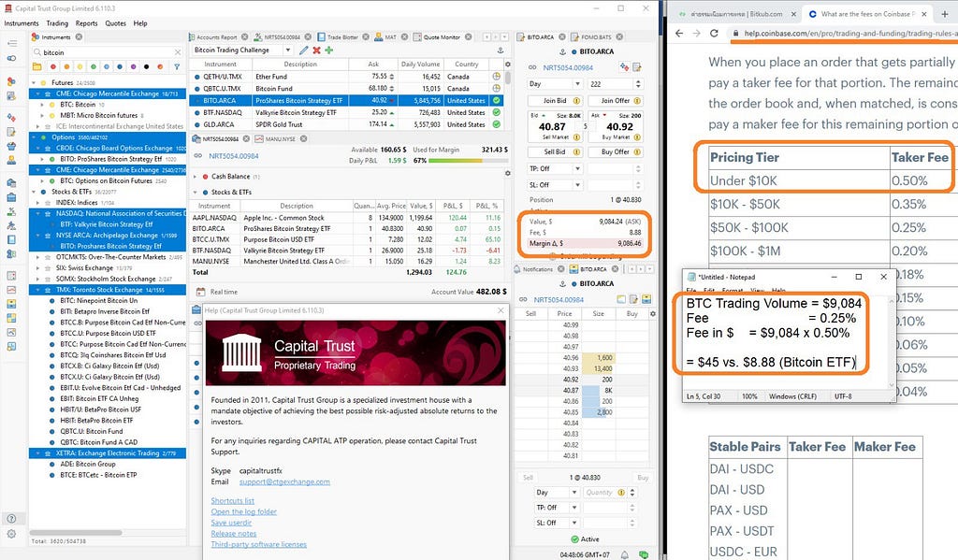This screenshot has height=560, width=958.
Task: Open the Quotes menu
Action: pos(115,23)
